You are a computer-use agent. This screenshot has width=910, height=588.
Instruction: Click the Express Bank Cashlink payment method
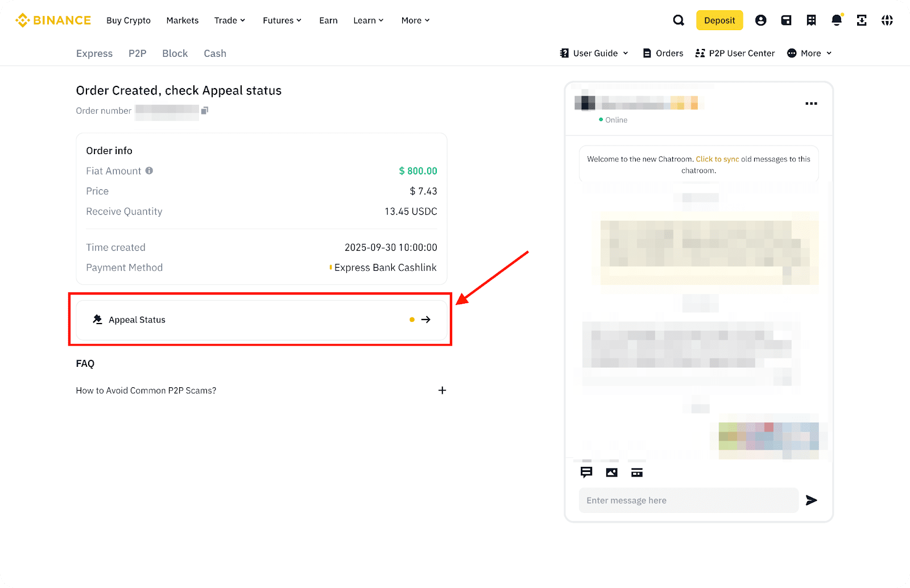click(386, 267)
